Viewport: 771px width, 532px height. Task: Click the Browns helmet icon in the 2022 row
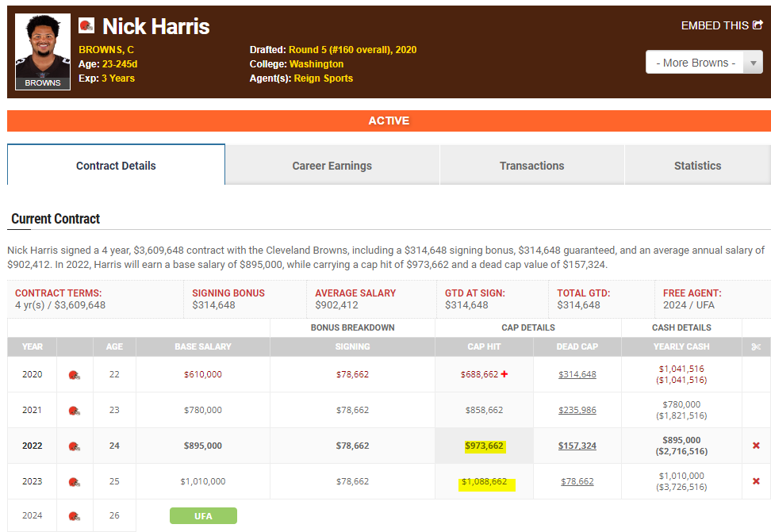(x=75, y=446)
